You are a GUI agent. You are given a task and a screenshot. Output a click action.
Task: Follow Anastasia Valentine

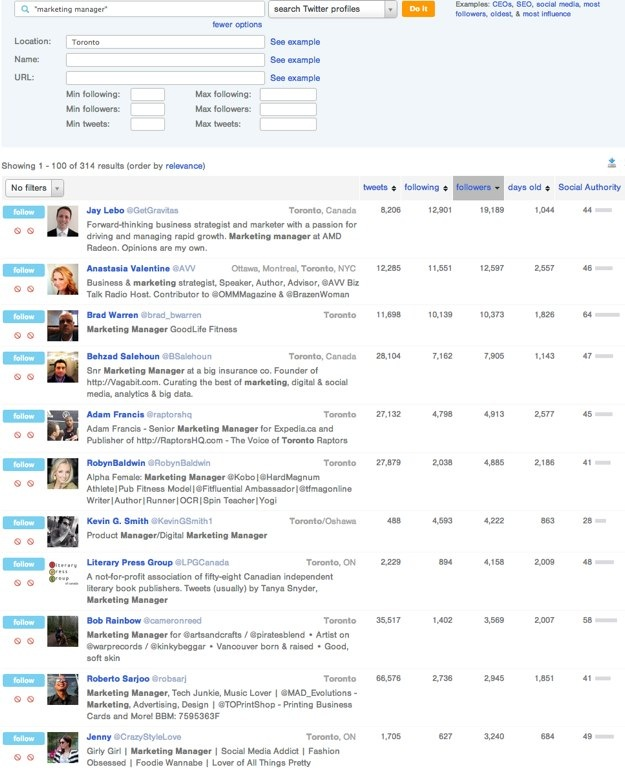coord(23,270)
